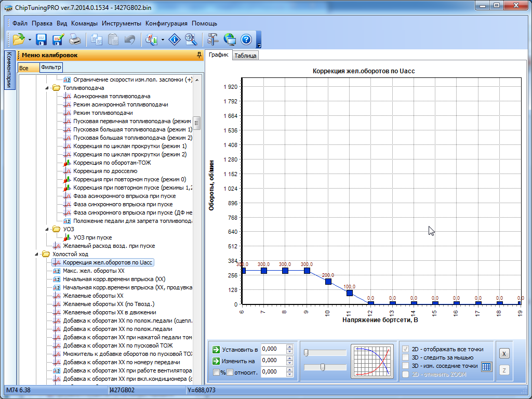Enable the % percent checkbox
The image size is (532, 399).
click(217, 372)
